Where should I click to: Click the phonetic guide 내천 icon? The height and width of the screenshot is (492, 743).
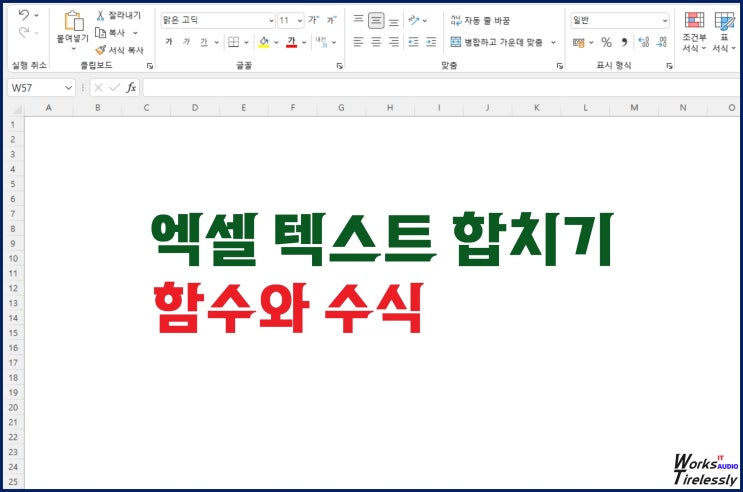tap(321, 42)
